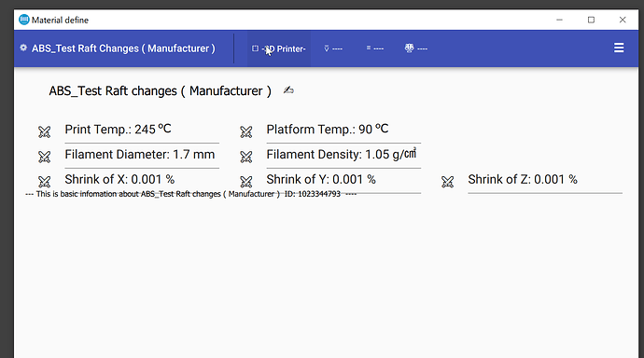The height and width of the screenshot is (358, 644).
Task: Click the icon beside Platform Temp.
Action: [246, 131]
